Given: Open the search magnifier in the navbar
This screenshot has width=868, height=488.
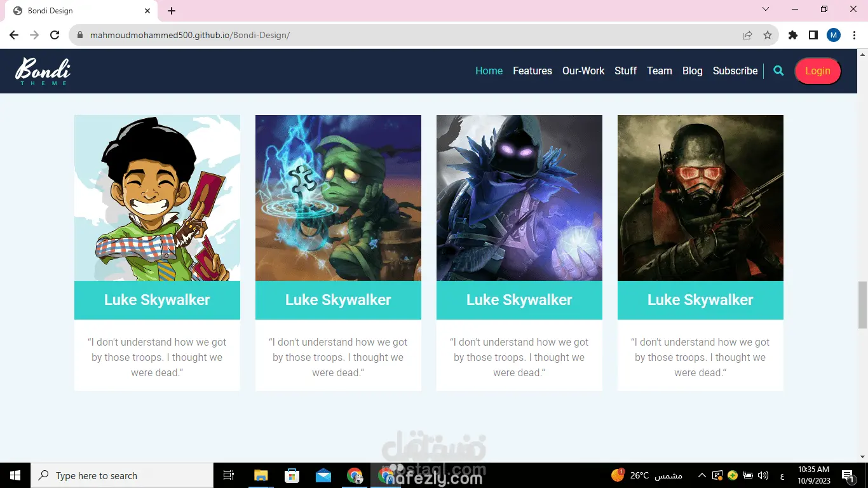Looking at the screenshot, I should click(778, 71).
